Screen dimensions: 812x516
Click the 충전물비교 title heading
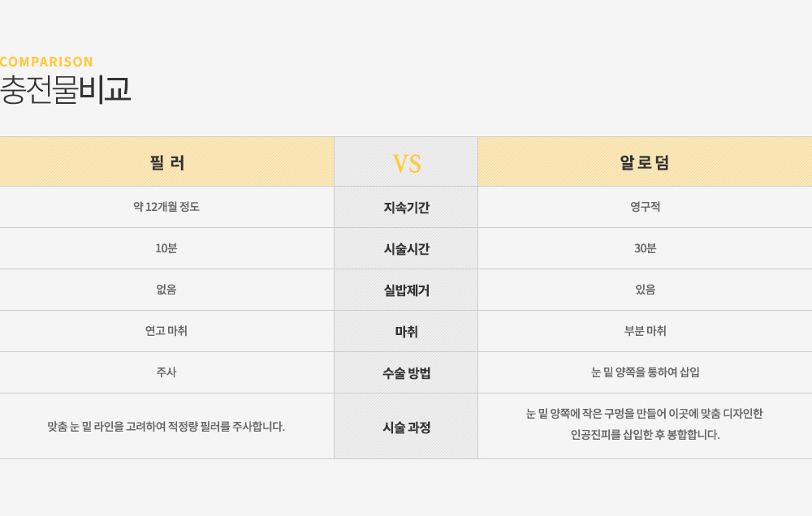pyautogui.click(x=65, y=89)
